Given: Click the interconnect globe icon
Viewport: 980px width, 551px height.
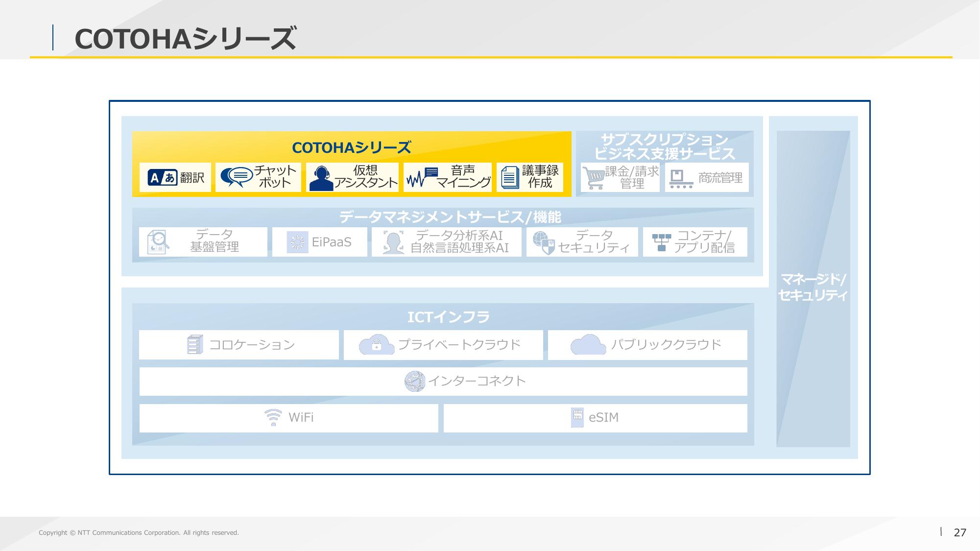Looking at the screenshot, I should 415,381.
